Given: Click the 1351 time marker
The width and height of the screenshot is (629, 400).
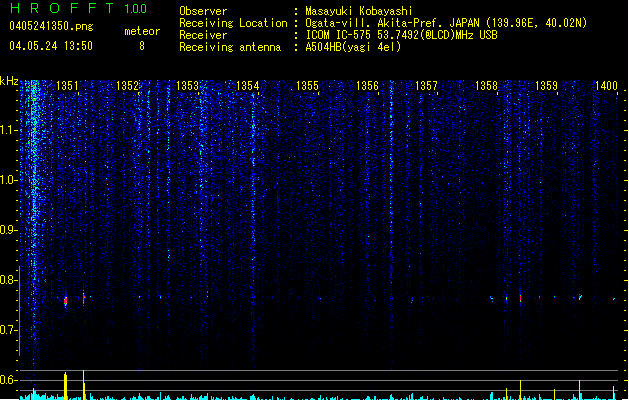Looking at the screenshot, I should 67,86.
